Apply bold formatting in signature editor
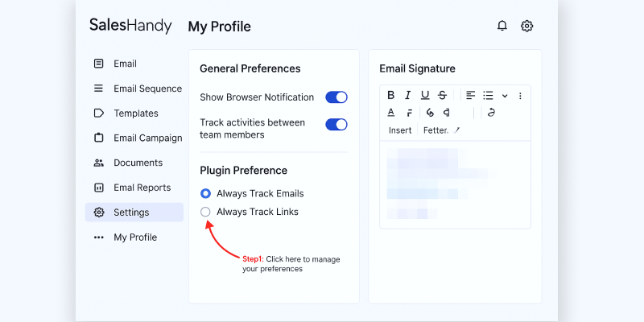The width and height of the screenshot is (644, 322). [x=391, y=96]
